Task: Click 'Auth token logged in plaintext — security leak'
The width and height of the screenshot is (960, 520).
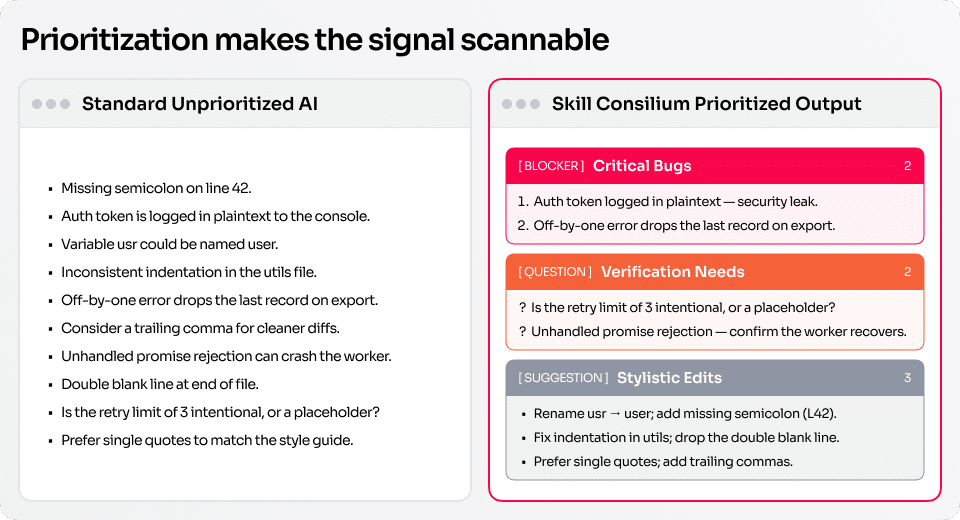Action: click(675, 202)
